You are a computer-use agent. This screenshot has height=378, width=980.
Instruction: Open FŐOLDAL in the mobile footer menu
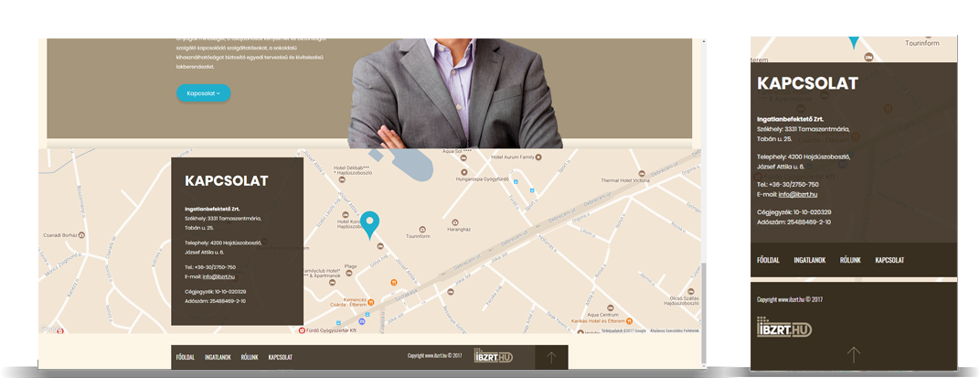(768, 260)
